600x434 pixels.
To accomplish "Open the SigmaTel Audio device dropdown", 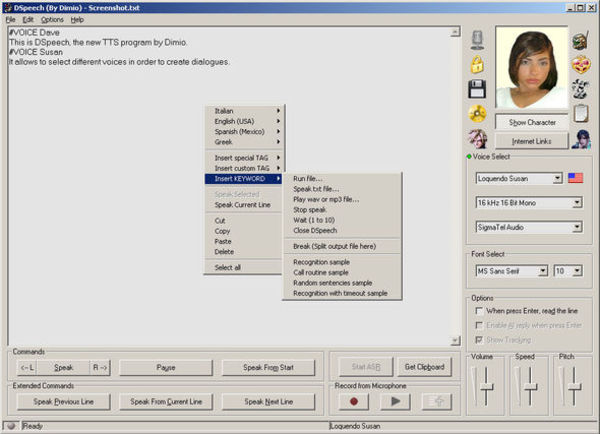I will [x=577, y=227].
